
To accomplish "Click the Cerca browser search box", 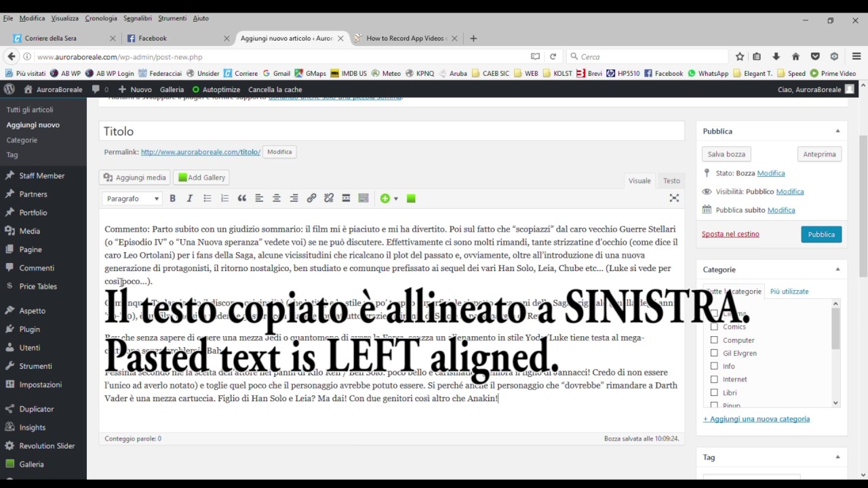I will [x=646, y=57].
